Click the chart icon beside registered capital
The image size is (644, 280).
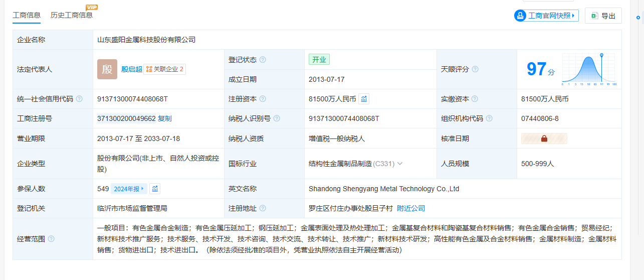pyautogui.click(x=364, y=99)
